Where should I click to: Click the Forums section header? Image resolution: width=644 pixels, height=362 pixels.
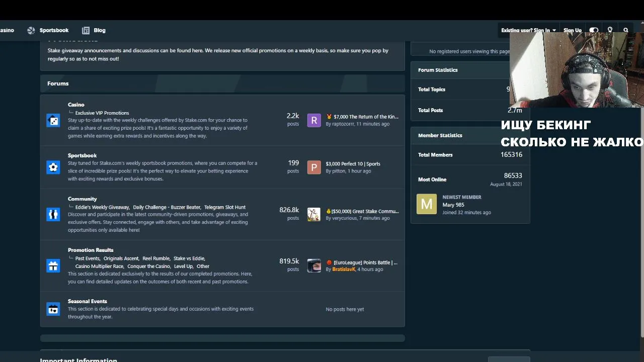point(222,83)
